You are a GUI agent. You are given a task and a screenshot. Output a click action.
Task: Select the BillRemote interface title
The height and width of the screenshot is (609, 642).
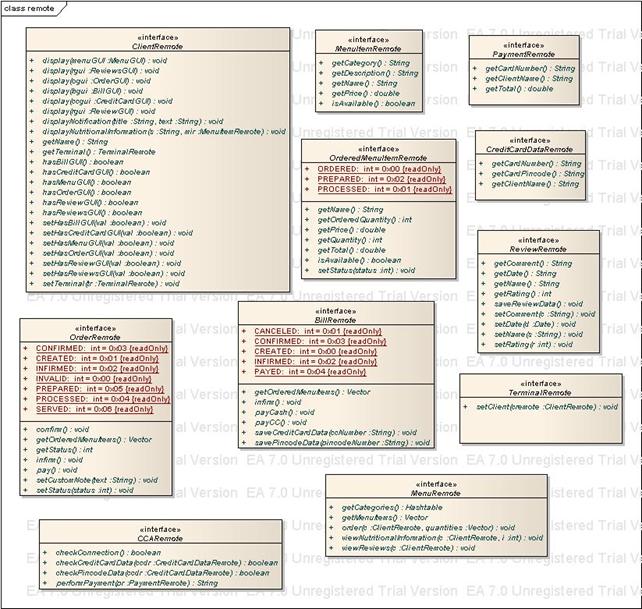tap(336, 318)
